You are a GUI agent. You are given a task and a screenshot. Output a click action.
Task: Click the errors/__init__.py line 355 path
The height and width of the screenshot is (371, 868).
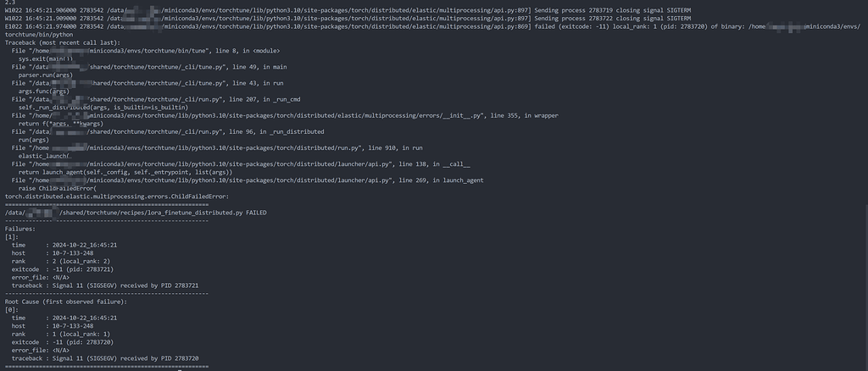click(285, 115)
